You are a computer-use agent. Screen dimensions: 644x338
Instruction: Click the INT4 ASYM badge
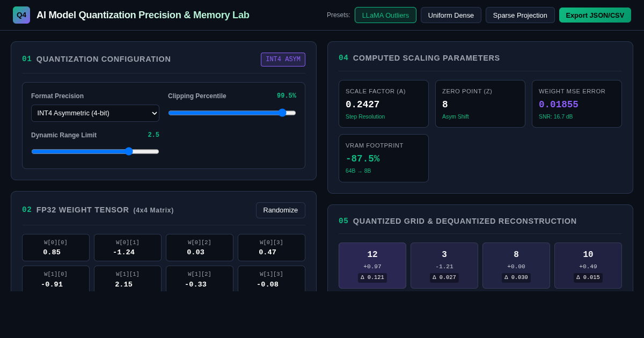283,60
